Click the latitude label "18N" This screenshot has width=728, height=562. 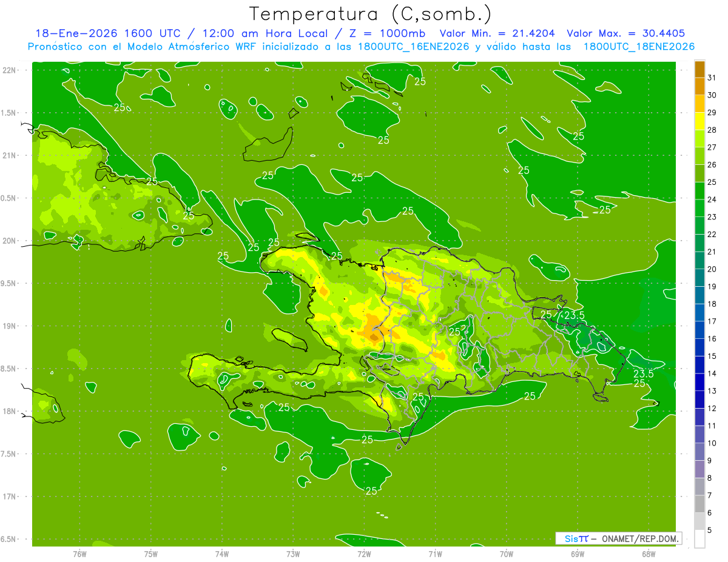pyautogui.click(x=9, y=411)
